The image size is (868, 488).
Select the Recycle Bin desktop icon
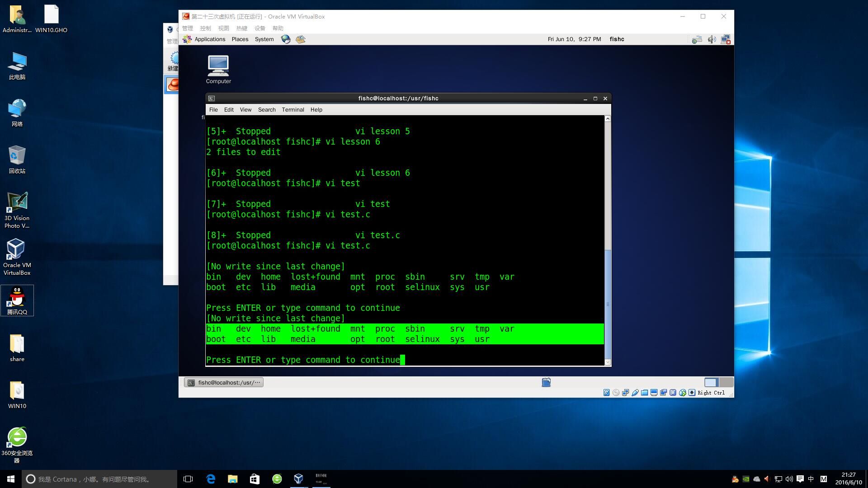pos(17,160)
